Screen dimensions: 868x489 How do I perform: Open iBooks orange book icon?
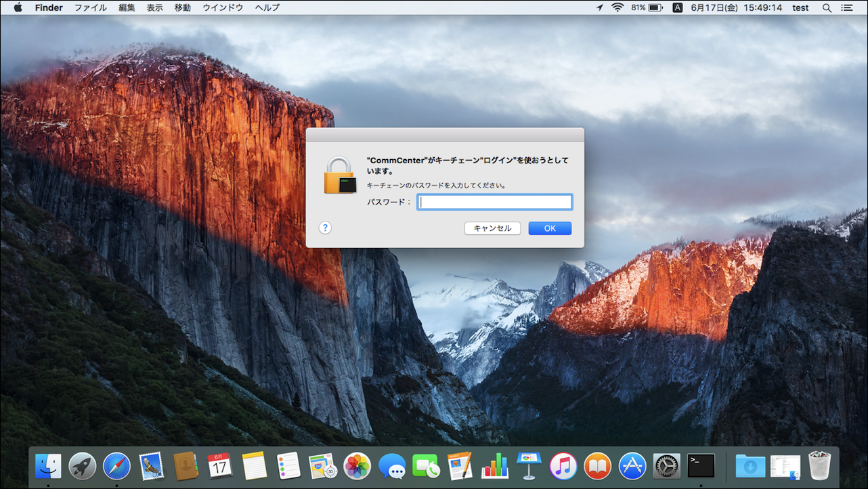[598, 466]
